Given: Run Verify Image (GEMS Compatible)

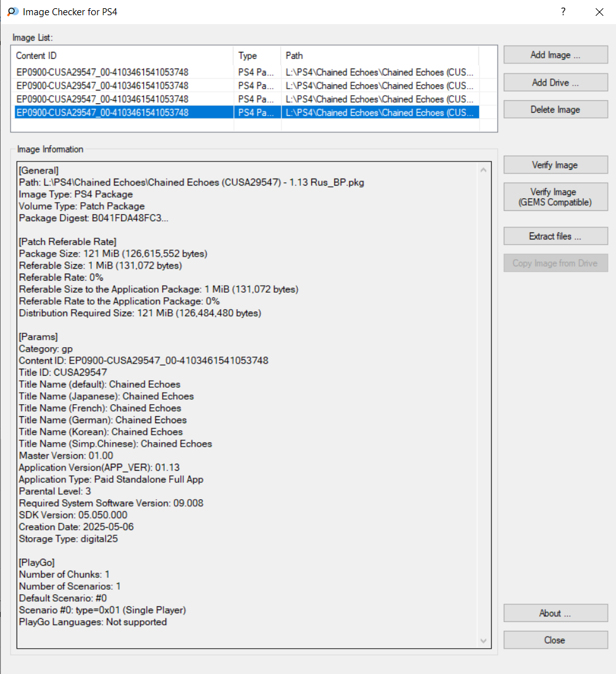Looking at the screenshot, I should coord(555,197).
